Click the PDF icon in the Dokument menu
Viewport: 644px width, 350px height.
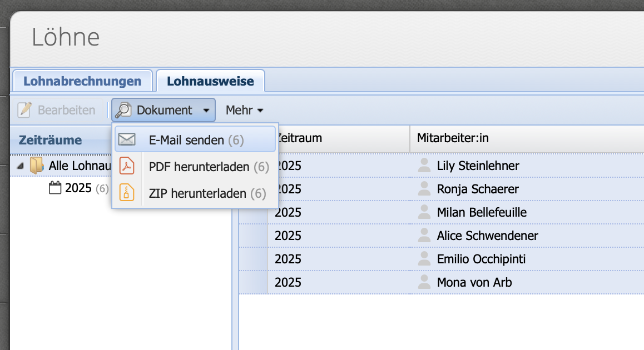(127, 167)
